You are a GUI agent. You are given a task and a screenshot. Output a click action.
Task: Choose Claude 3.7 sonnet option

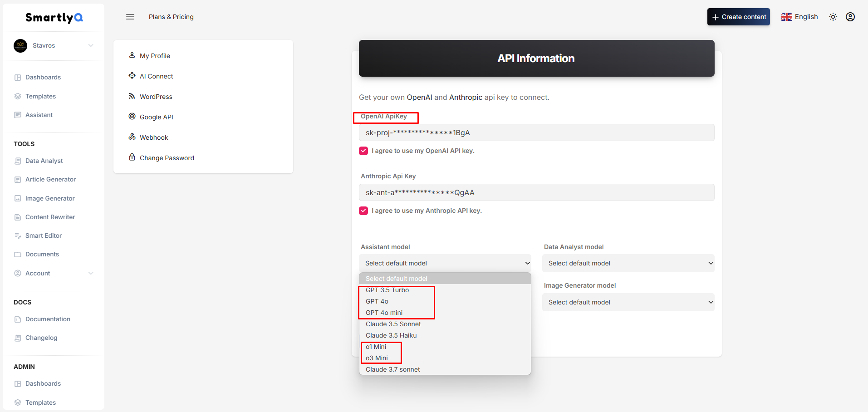445,369
